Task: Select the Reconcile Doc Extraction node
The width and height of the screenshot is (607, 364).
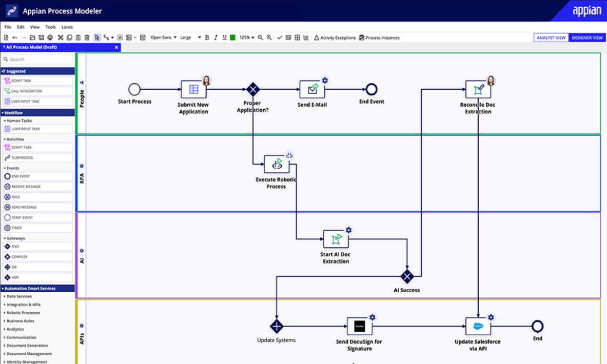Action: 478,89
